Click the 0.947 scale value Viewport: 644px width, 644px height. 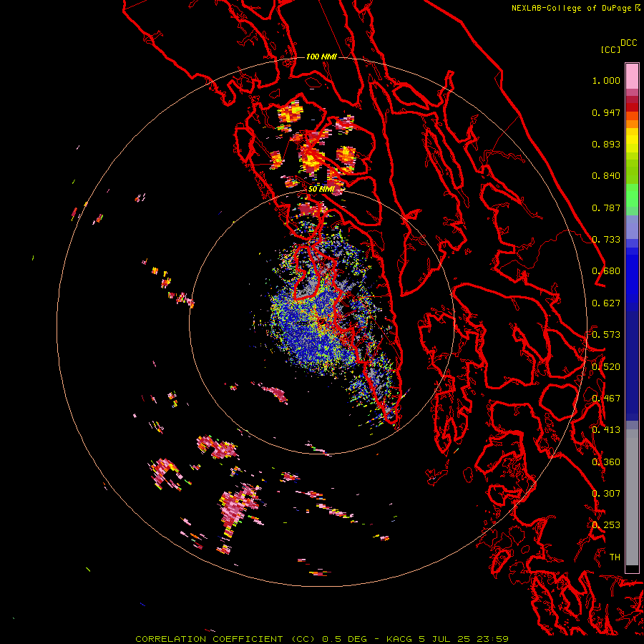[x=606, y=112]
